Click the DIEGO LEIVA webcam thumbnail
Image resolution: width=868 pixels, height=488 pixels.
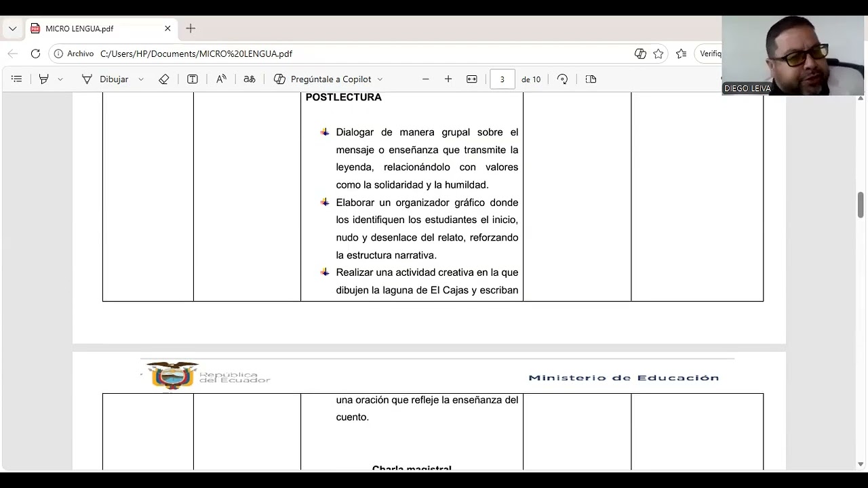(x=793, y=55)
